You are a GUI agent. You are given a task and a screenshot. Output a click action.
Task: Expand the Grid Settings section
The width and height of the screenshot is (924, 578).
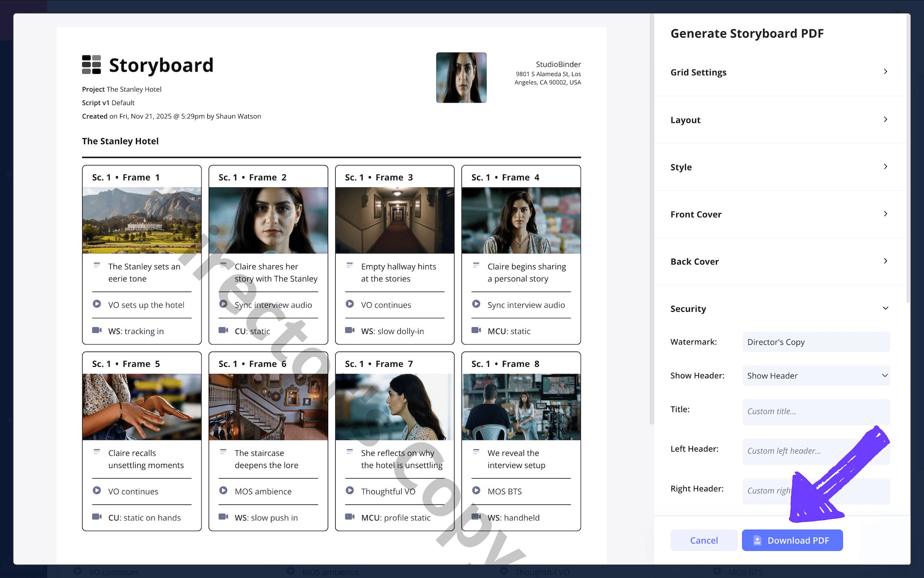tap(779, 72)
